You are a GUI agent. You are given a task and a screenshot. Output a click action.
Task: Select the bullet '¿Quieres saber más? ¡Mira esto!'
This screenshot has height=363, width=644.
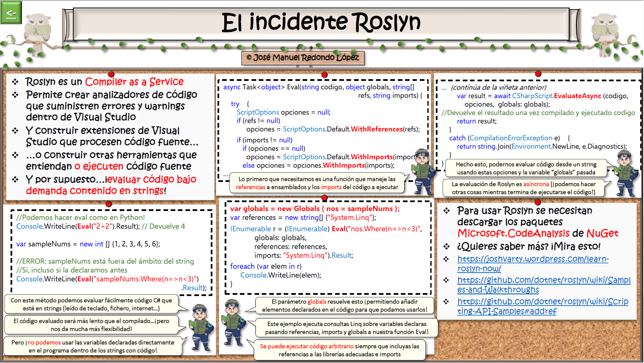(x=529, y=246)
